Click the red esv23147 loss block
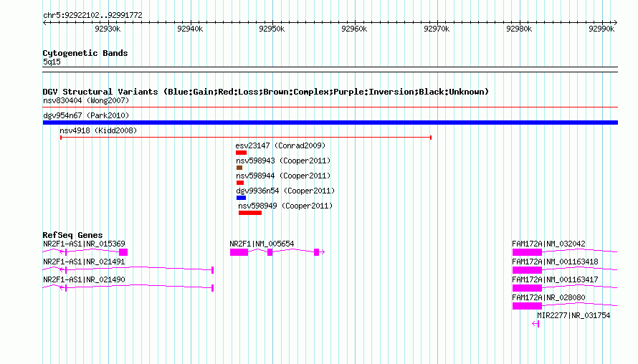Image resolution: width=638 pixels, height=364 pixels. point(241,153)
